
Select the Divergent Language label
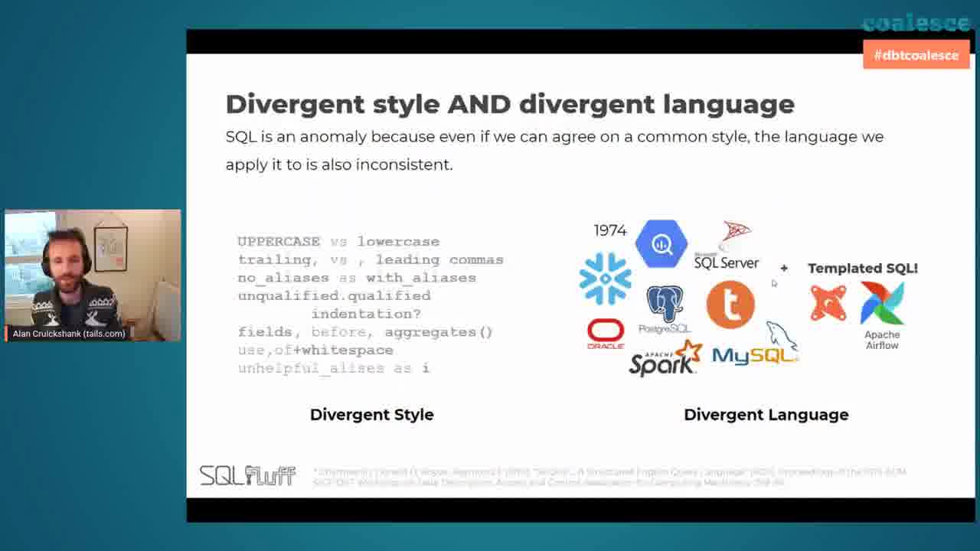point(766,414)
